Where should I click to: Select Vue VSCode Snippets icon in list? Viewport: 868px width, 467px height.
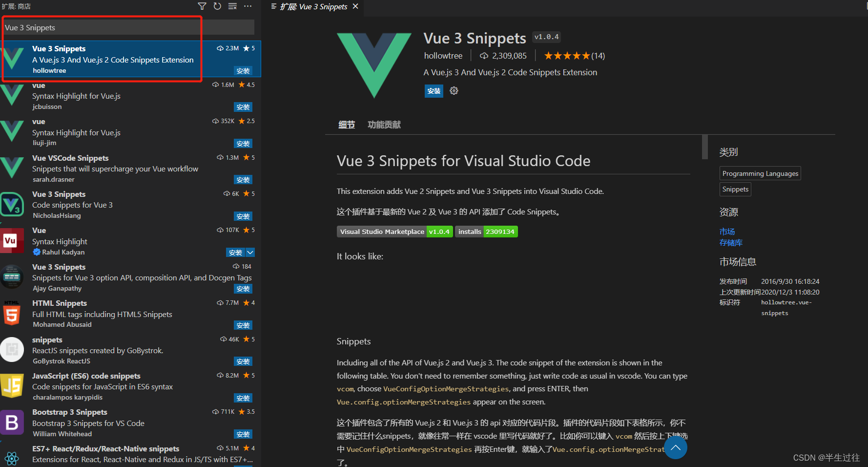pos(12,168)
